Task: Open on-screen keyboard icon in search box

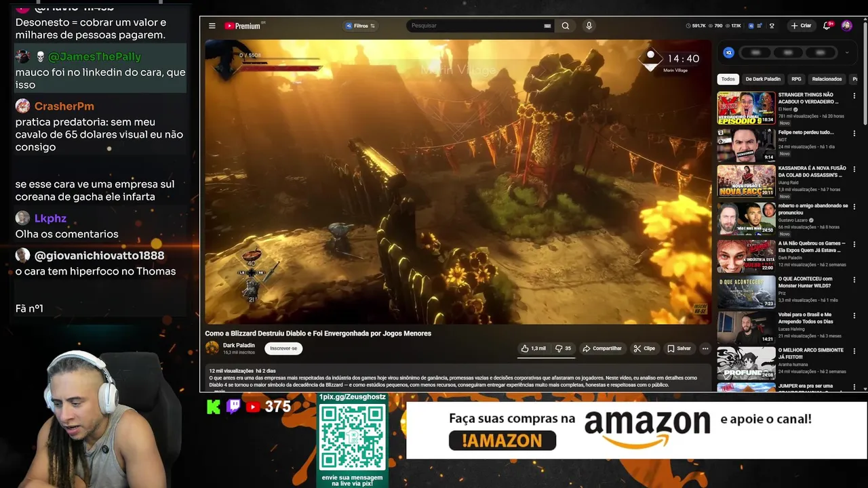Action: tap(547, 26)
